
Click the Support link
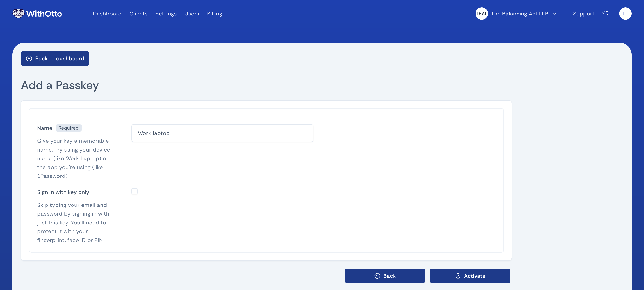pyautogui.click(x=583, y=14)
